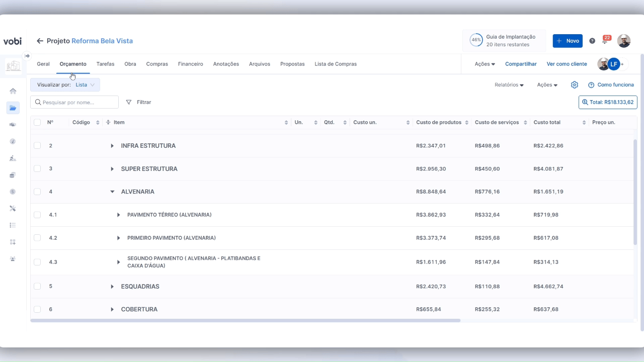Expand the ESQUADRIAS group
The width and height of the screenshot is (644, 362).
point(112,287)
